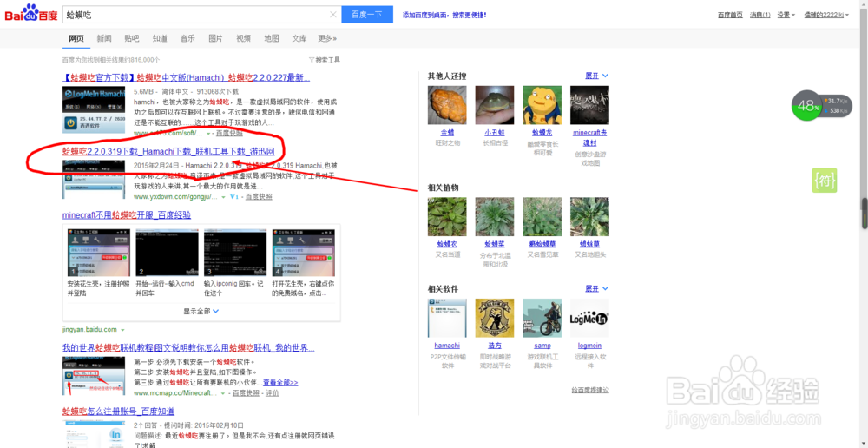Open step 2 thumbnail 开始-运行-输入cmd
Image resolution: width=868 pixels, height=448 pixels.
167,253
